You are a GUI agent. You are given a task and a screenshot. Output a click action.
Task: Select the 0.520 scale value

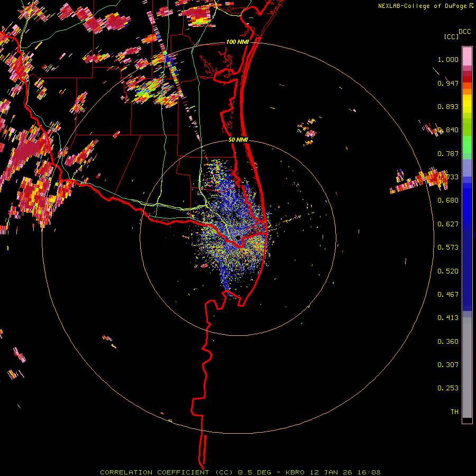click(448, 271)
